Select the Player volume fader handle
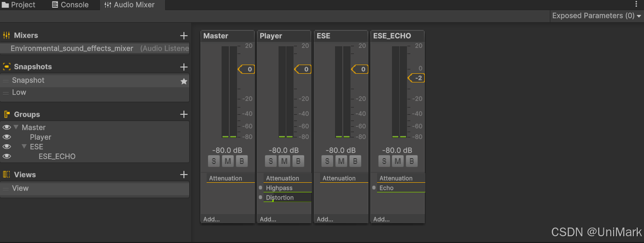This screenshot has height=243, width=644. coord(303,69)
